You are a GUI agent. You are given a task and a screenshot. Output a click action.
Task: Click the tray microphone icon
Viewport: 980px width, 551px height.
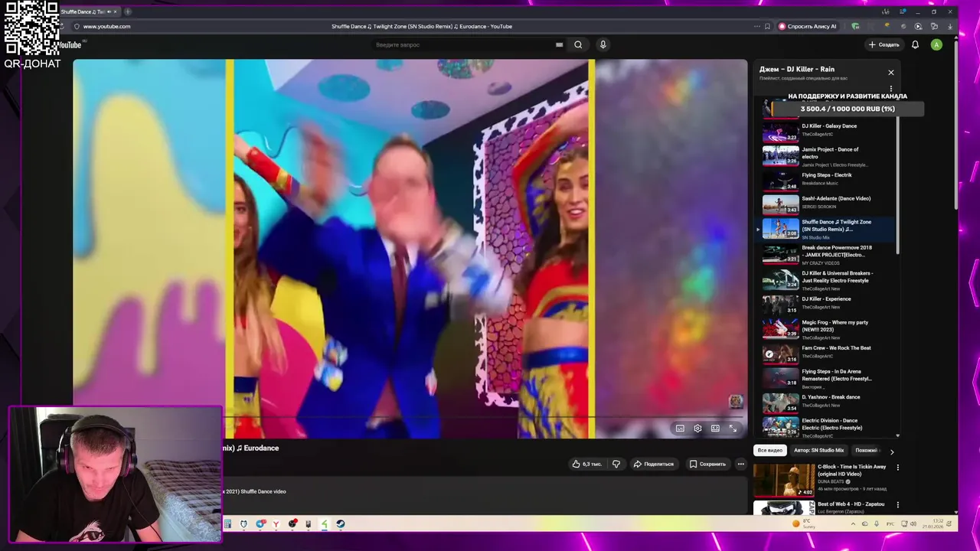point(877,524)
